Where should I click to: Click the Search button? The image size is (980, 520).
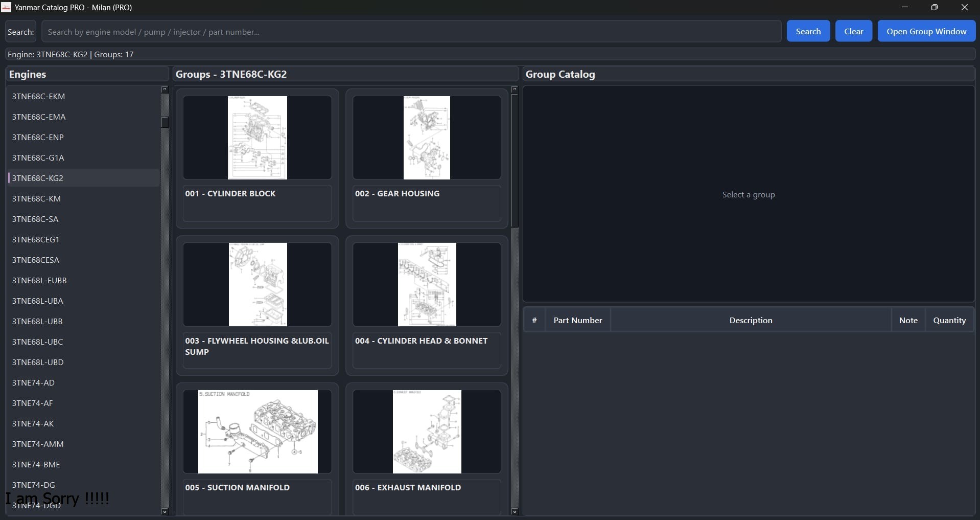click(x=808, y=31)
